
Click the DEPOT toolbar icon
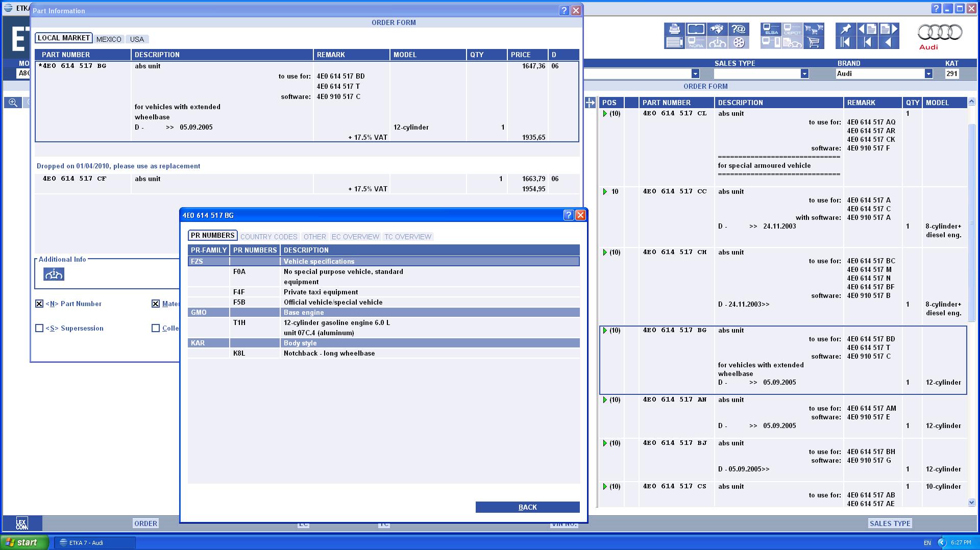pyautogui.click(x=792, y=29)
